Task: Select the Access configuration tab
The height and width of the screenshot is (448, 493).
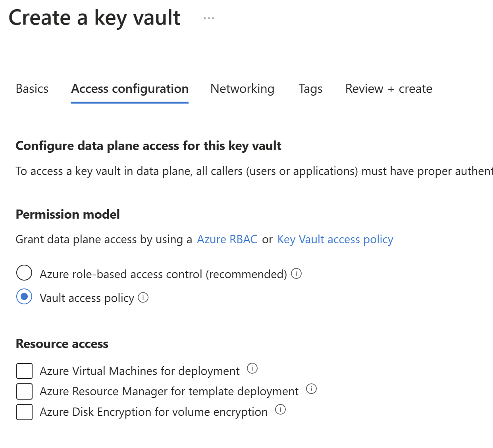Action: [130, 88]
